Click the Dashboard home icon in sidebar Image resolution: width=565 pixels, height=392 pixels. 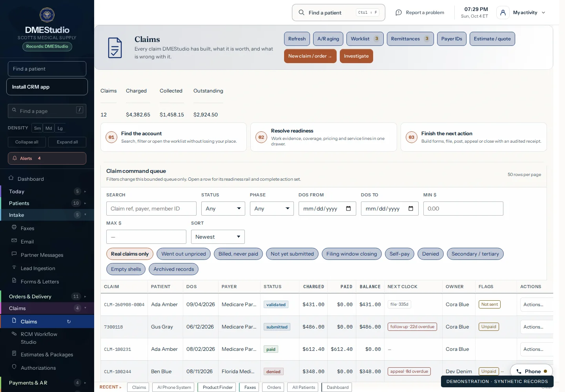[11, 178]
